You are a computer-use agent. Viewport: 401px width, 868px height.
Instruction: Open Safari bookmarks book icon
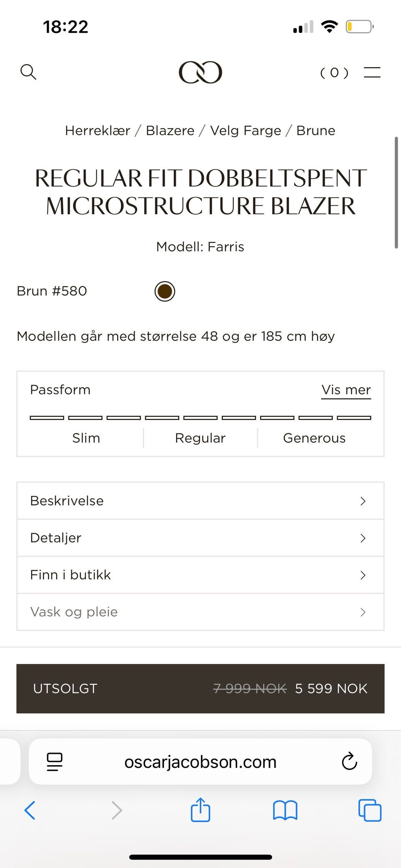[285, 810]
